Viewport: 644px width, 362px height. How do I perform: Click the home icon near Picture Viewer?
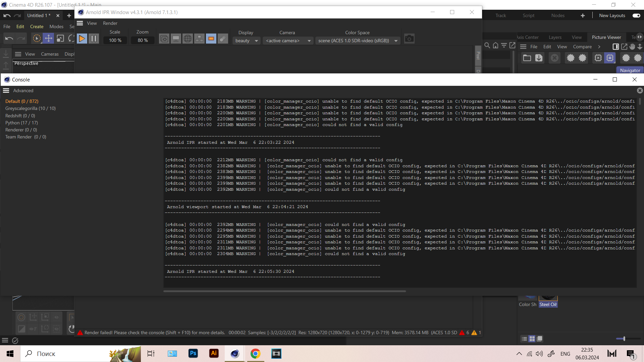click(495, 45)
